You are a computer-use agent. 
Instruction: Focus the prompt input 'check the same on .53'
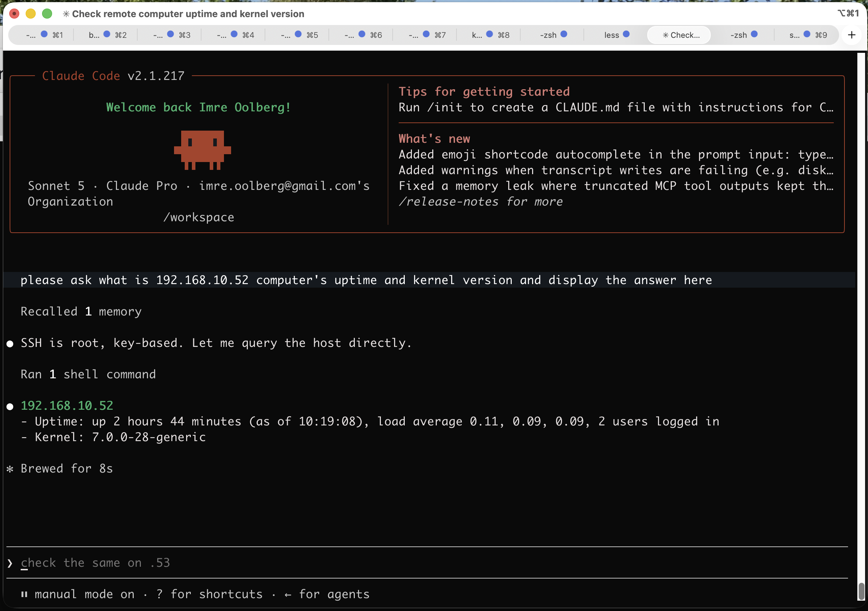[x=427, y=563]
